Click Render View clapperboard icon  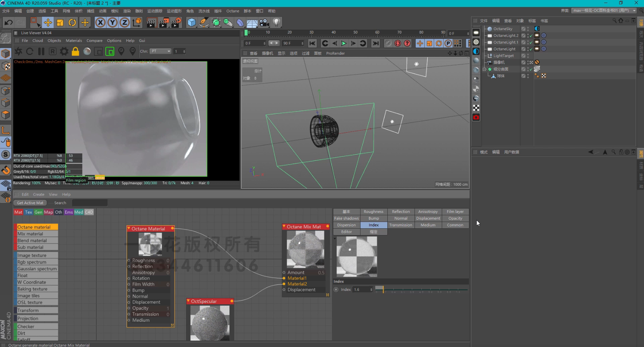151,23
